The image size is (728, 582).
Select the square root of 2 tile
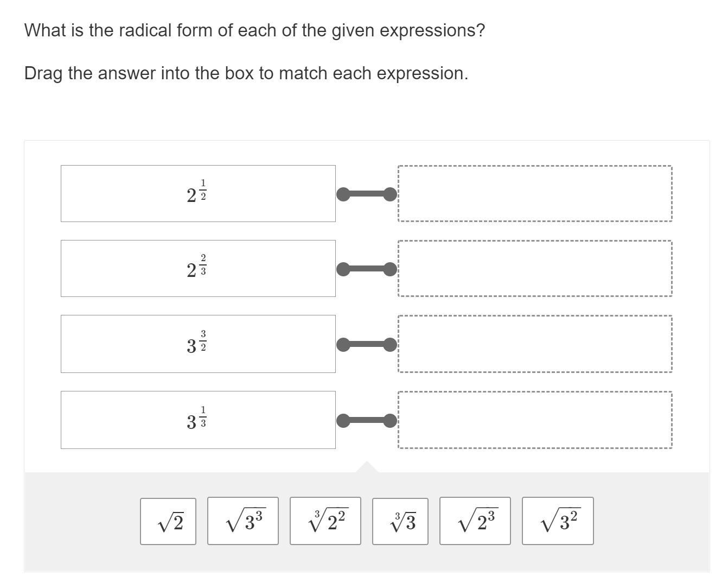(x=168, y=521)
